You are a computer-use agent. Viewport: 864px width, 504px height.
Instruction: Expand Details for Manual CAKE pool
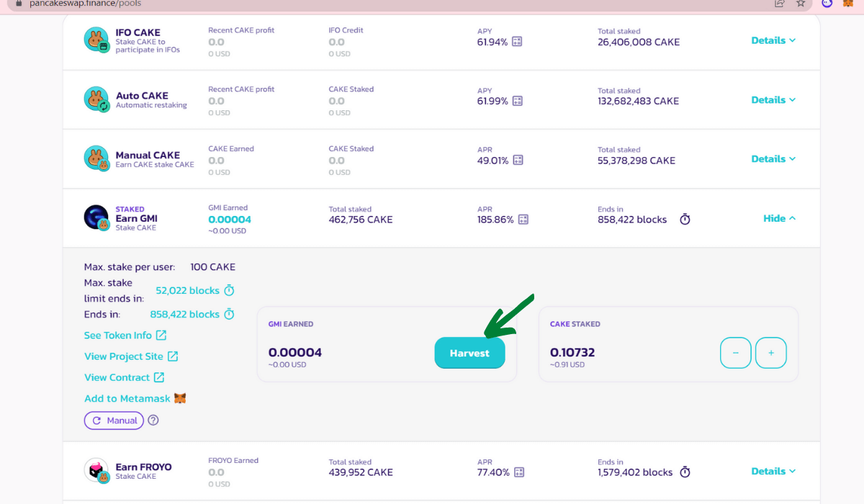pos(773,158)
